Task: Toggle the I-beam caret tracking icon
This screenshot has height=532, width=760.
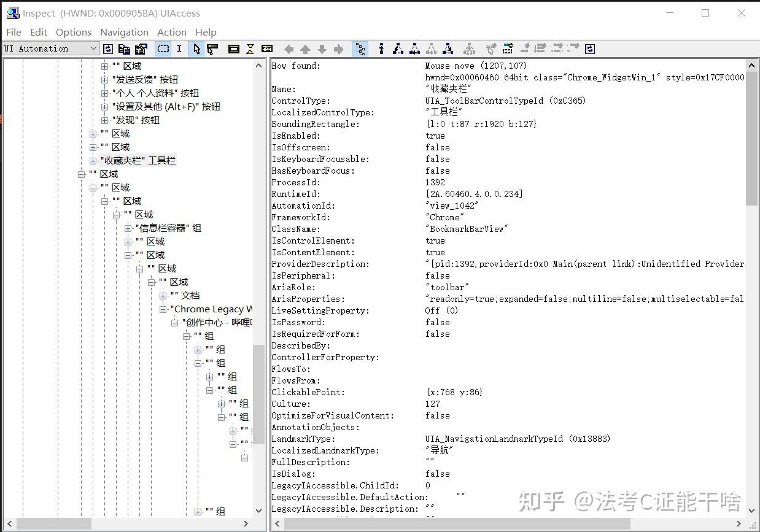Action: pos(179,48)
